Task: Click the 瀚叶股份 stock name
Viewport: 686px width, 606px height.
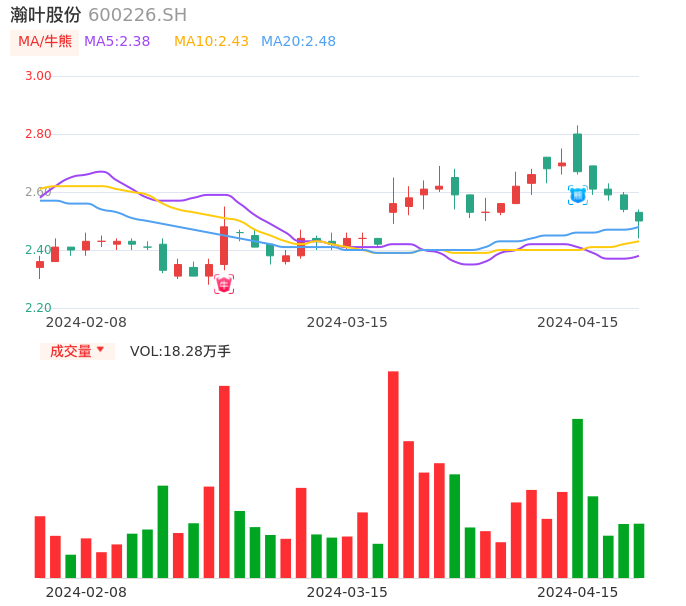Action: [x=46, y=15]
